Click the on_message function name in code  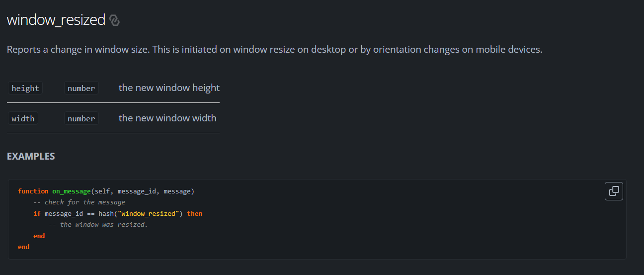click(72, 191)
